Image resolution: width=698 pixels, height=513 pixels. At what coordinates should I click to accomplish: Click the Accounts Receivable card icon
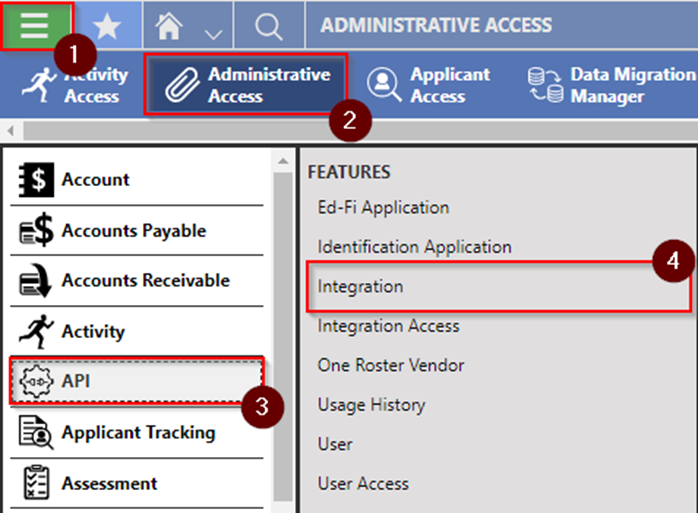36,281
